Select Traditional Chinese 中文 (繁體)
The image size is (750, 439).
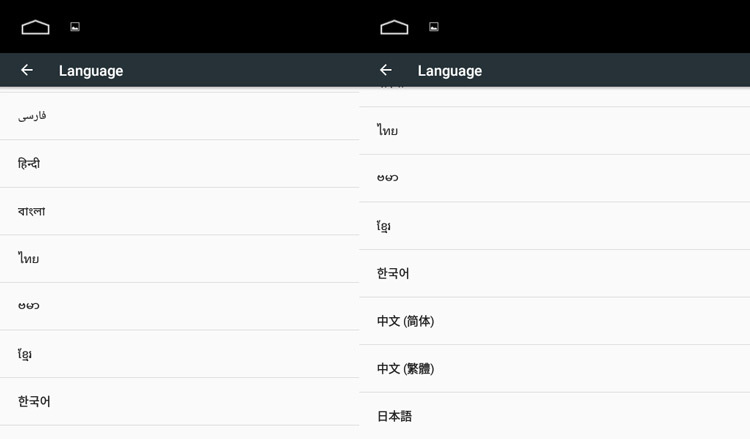(554, 369)
